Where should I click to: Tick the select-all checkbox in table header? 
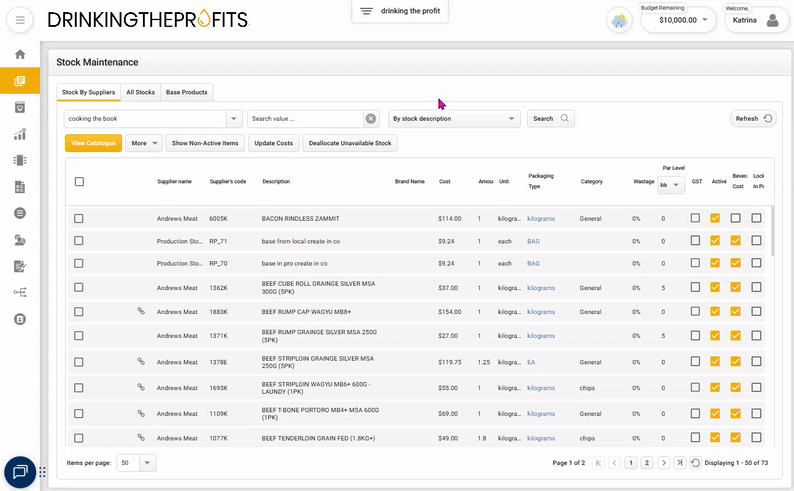tap(79, 181)
